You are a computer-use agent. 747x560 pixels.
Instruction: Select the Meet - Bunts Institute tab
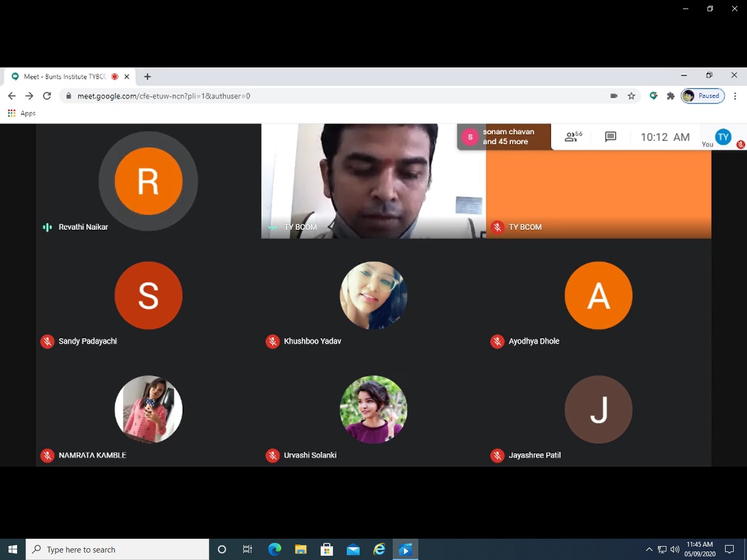64,77
